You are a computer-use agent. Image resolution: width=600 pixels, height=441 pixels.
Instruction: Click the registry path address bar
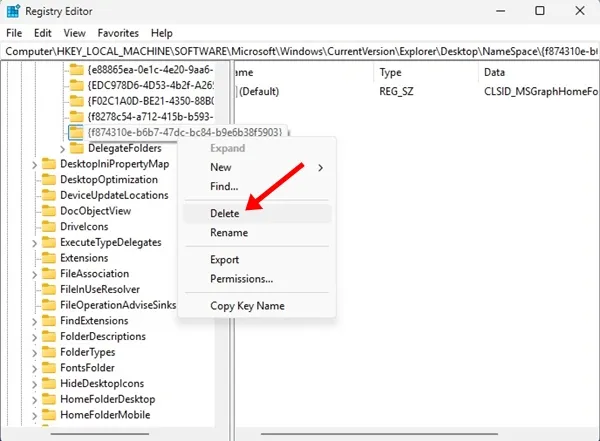point(300,51)
